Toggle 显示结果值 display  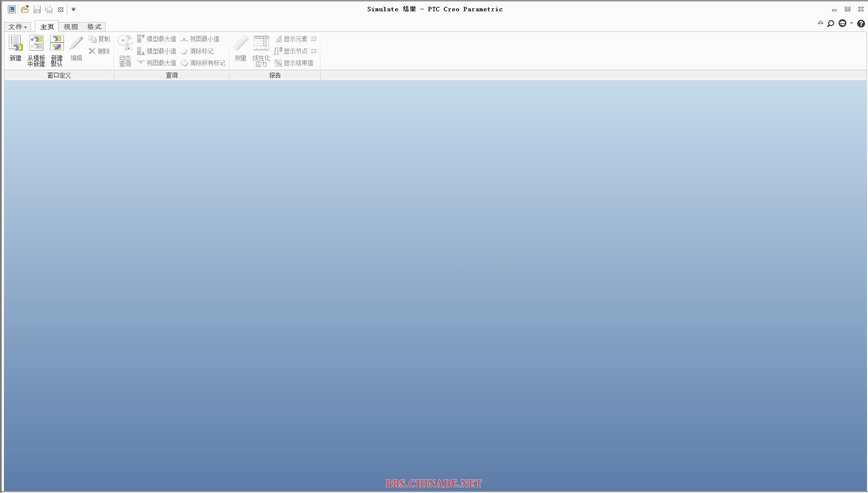pyautogui.click(x=294, y=63)
